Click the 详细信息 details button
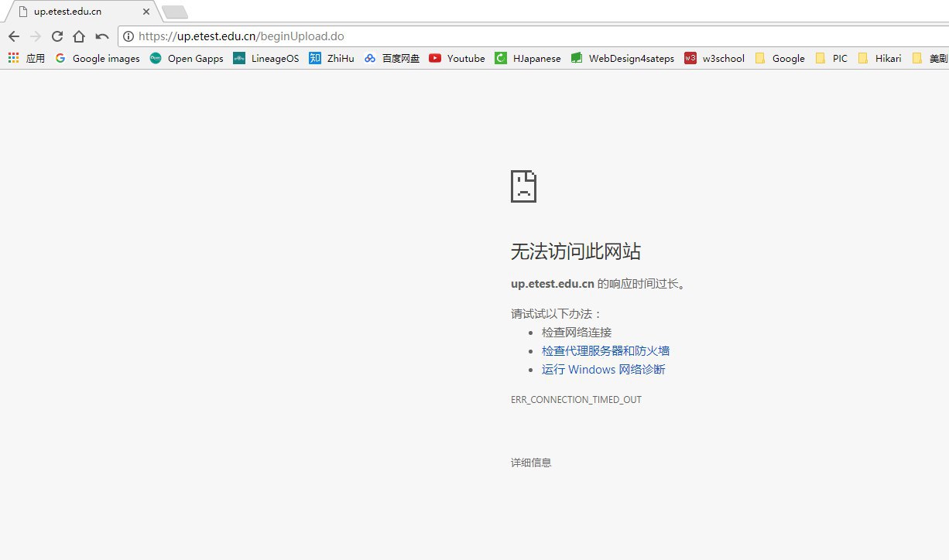 pos(531,463)
